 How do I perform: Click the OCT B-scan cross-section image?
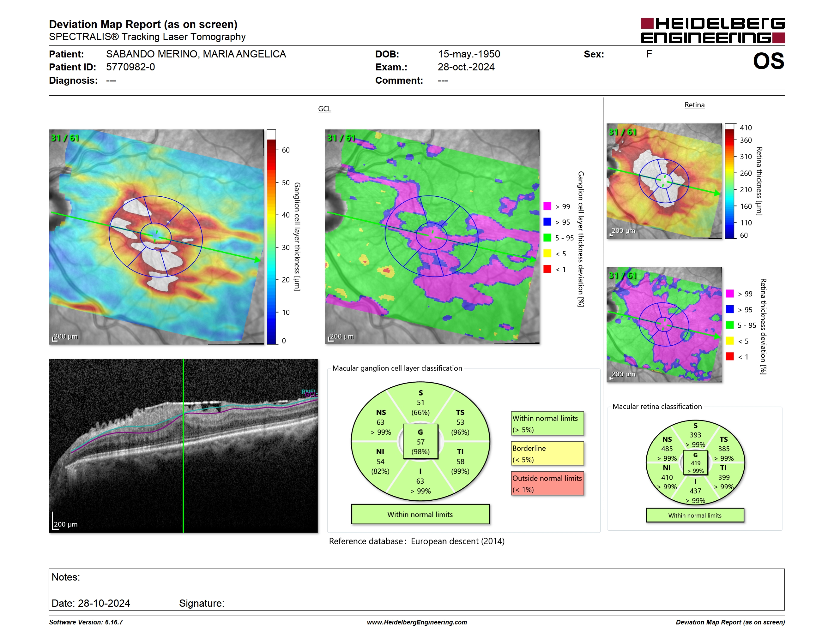(x=183, y=446)
